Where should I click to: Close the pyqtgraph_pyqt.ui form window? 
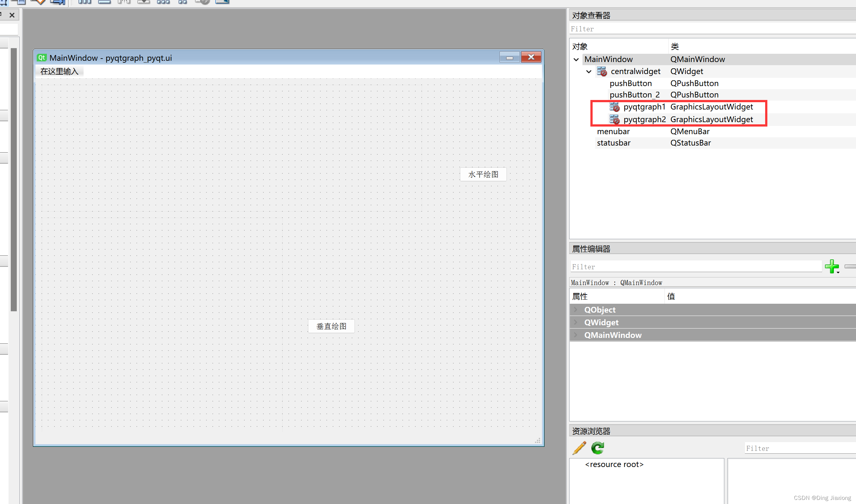531,57
